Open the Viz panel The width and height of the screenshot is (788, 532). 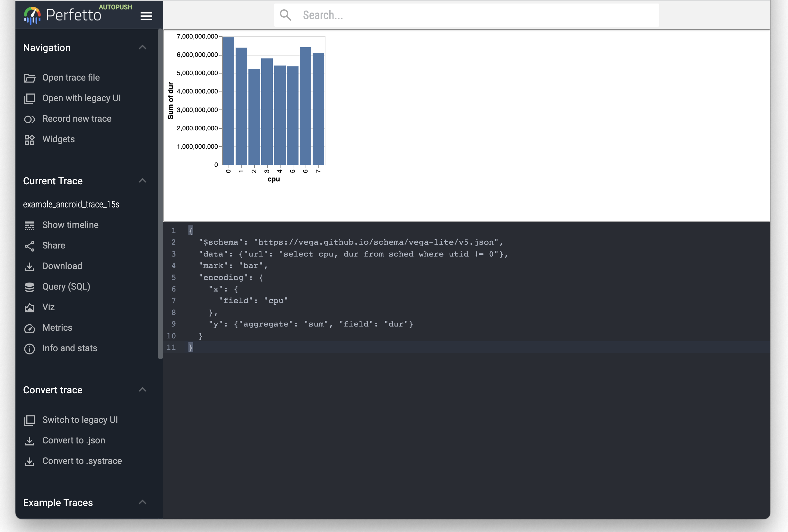49,307
